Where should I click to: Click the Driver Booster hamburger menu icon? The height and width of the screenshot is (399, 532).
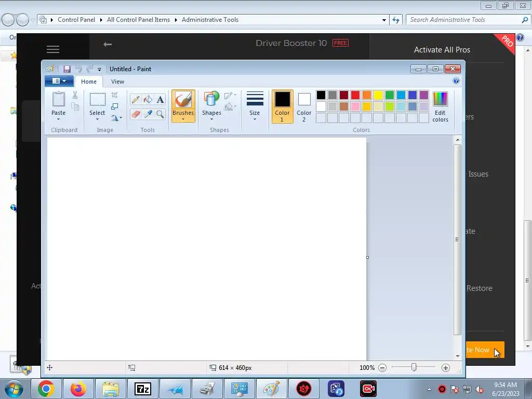click(53, 49)
